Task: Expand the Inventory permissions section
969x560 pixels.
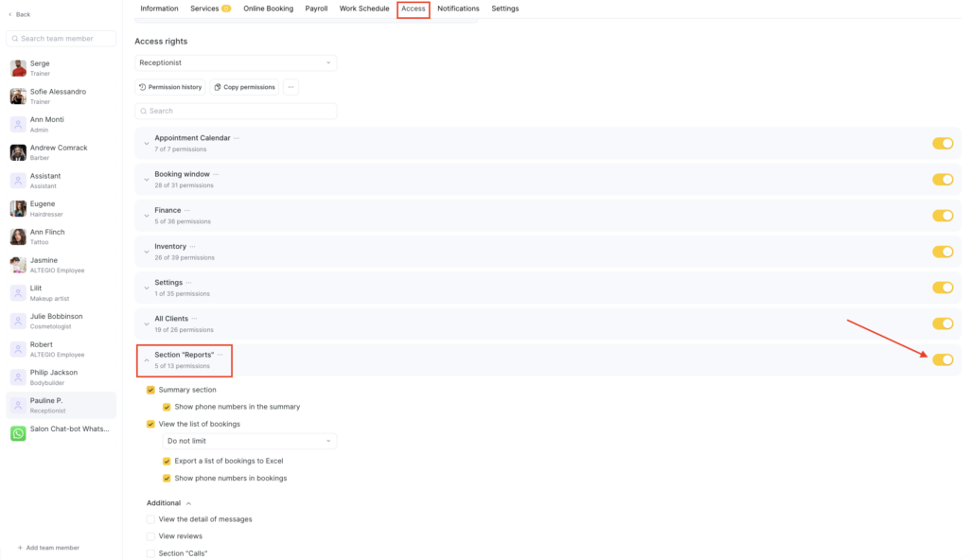Action: (x=147, y=252)
